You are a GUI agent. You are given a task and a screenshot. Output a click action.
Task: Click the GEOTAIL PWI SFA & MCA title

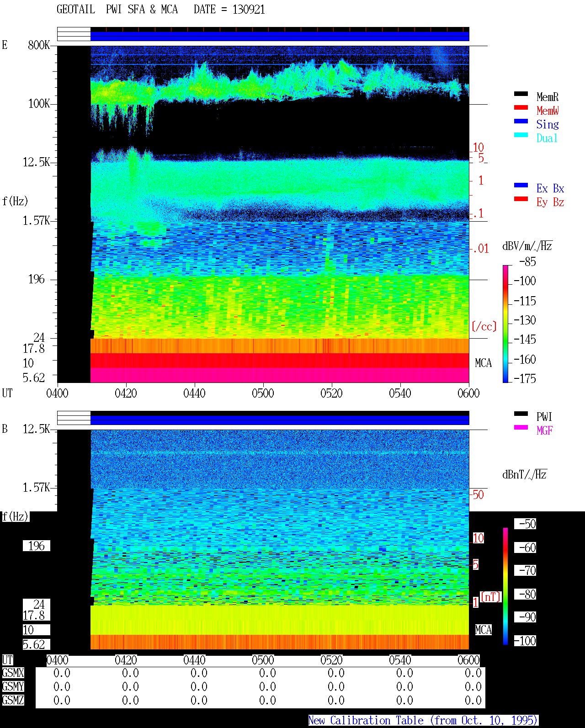117,10
